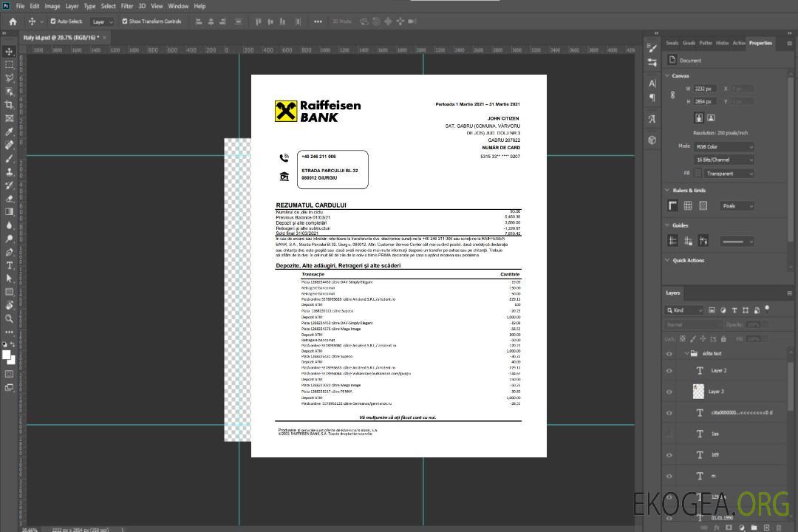
Task: Select the Clone Stamp tool
Action: pyautogui.click(x=9, y=172)
